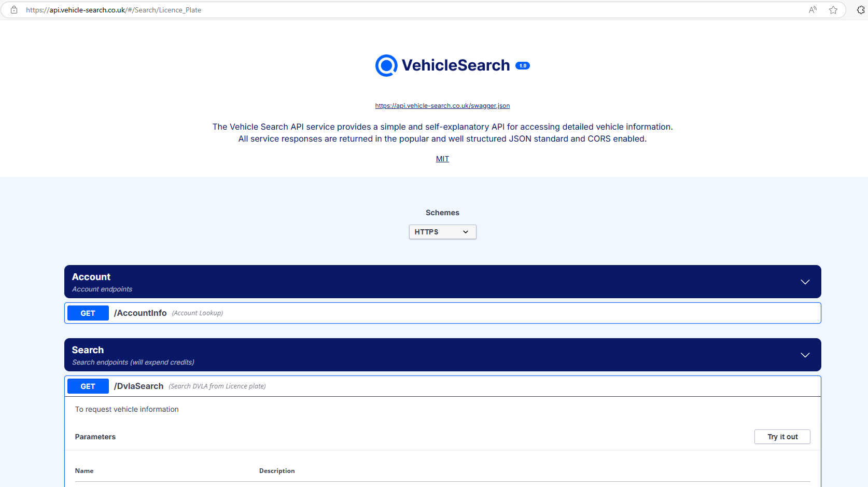Open the swagger.json link
Viewport: 868px width, 487px height.
[x=442, y=105]
